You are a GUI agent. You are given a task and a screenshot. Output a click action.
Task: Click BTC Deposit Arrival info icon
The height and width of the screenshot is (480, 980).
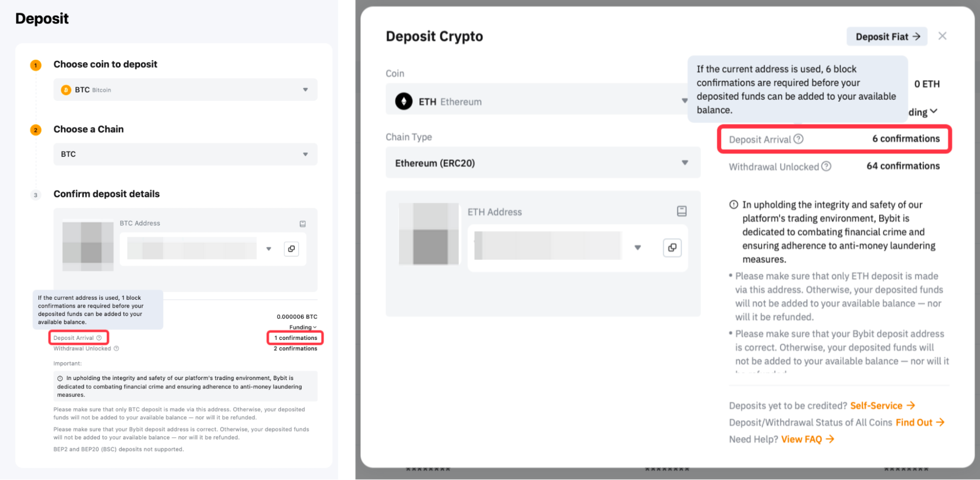click(99, 338)
